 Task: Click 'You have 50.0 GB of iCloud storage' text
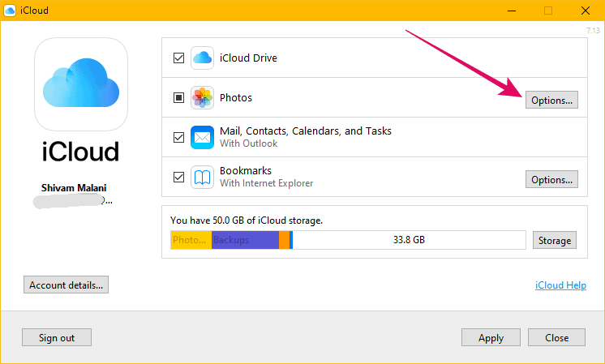point(247,221)
